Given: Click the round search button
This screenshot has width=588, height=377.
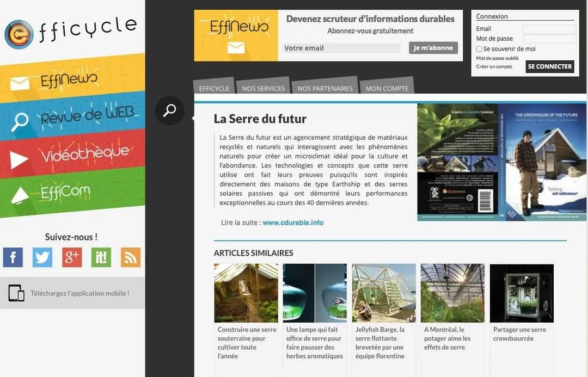Looking at the screenshot, I should [170, 110].
